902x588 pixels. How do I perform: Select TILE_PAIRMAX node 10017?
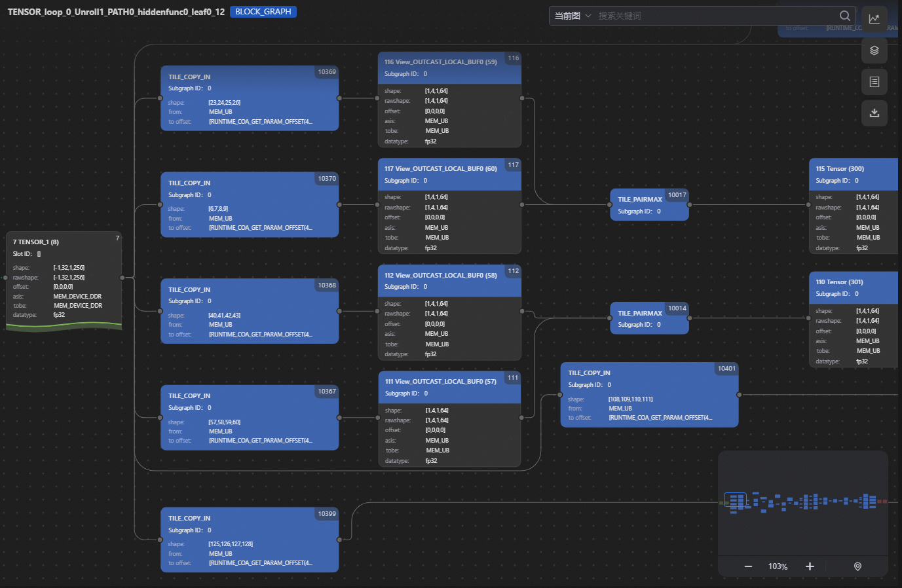649,205
